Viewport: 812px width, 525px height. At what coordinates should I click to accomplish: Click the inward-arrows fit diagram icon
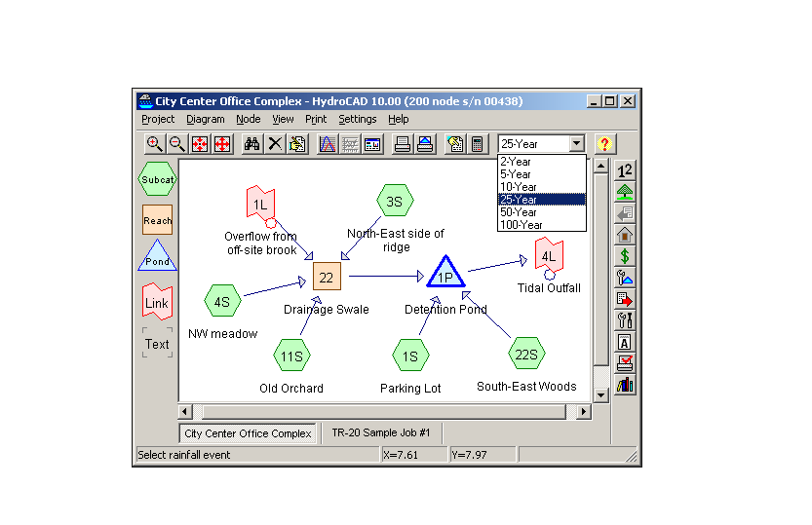pos(200,144)
